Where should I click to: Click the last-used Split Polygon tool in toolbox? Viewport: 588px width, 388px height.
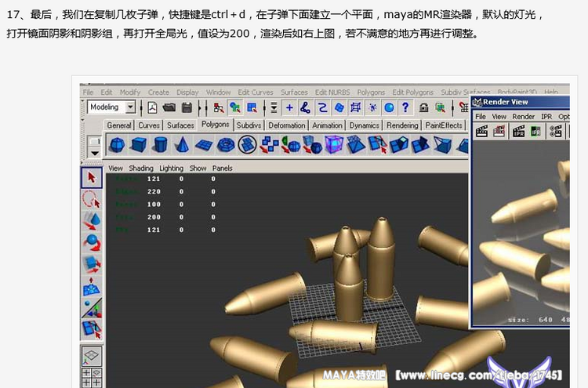tap(92, 328)
